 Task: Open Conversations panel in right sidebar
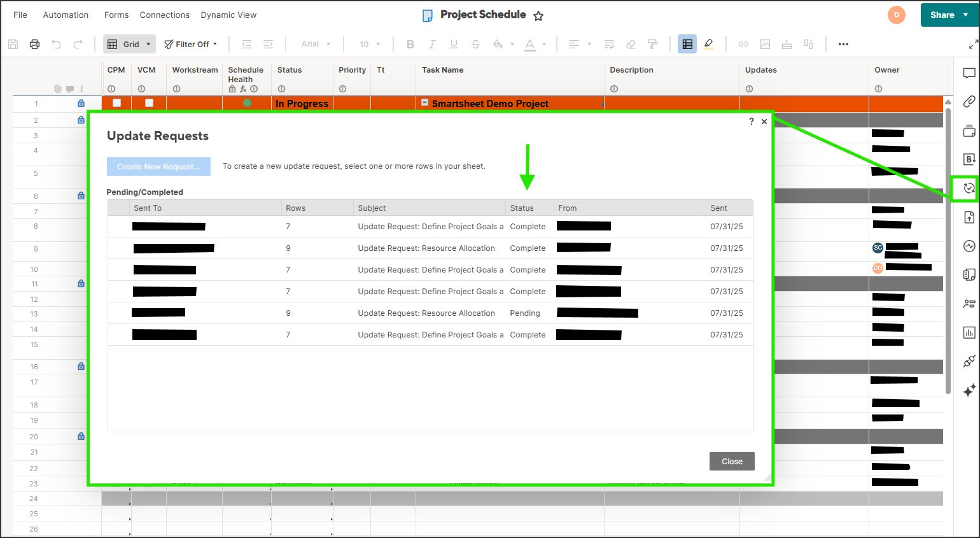coord(969,74)
